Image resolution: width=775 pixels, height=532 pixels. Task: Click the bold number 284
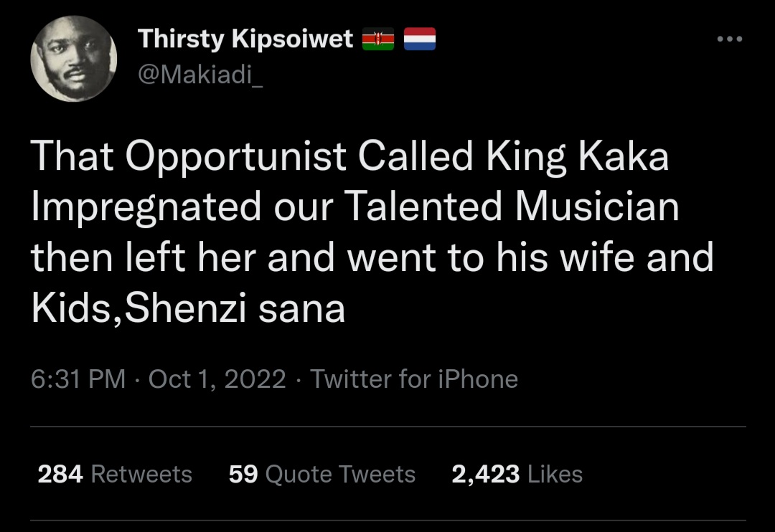point(60,474)
